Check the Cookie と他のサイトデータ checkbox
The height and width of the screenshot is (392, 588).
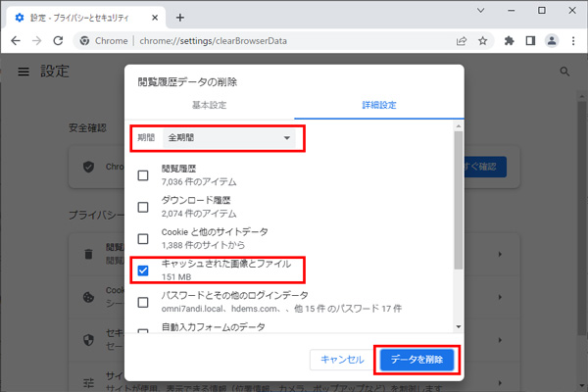[x=143, y=238]
